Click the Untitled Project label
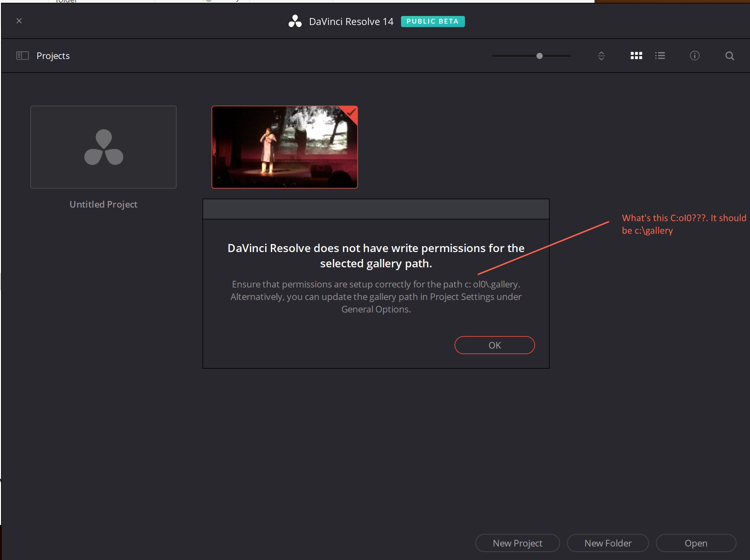 pos(103,204)
